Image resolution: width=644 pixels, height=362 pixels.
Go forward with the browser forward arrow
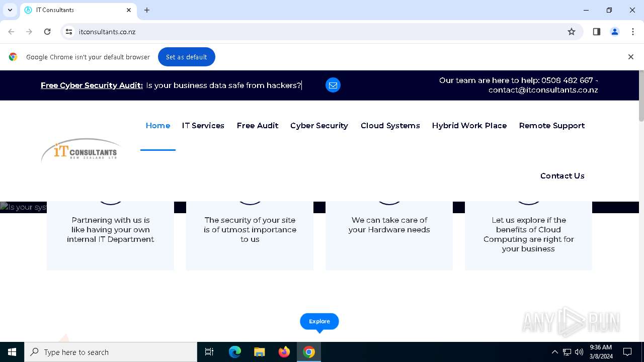tap(29, 32)
